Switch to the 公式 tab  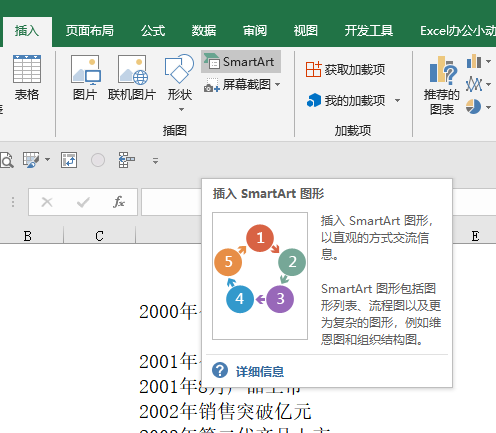(x=153, y=31)
